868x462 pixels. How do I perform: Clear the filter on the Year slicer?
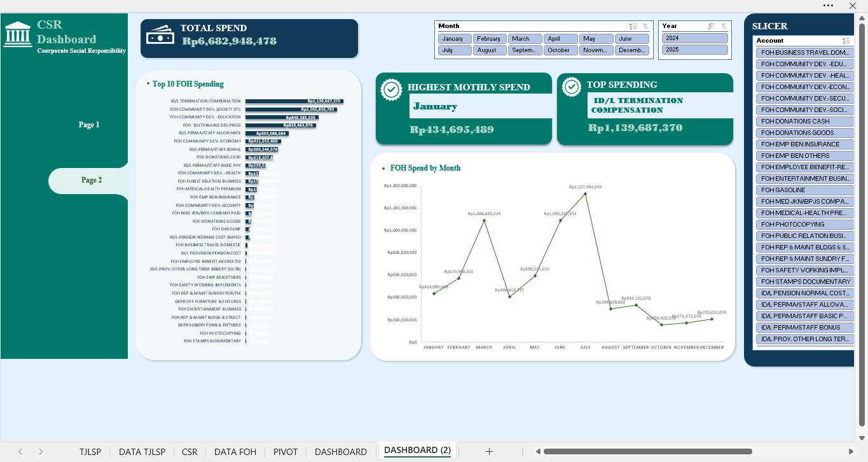[x=724, y=26]
